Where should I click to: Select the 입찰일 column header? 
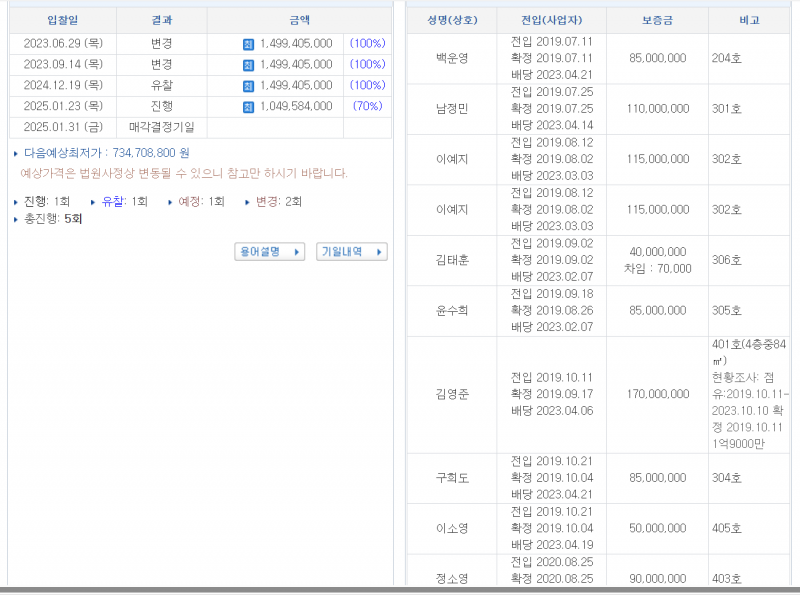click(x=62, y=20)
